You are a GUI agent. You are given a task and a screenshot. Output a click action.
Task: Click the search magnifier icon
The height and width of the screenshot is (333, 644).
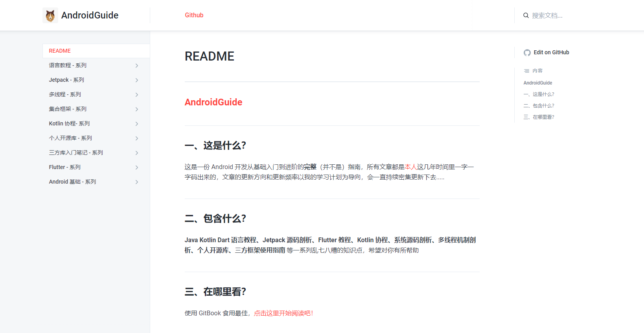[526, 16]
